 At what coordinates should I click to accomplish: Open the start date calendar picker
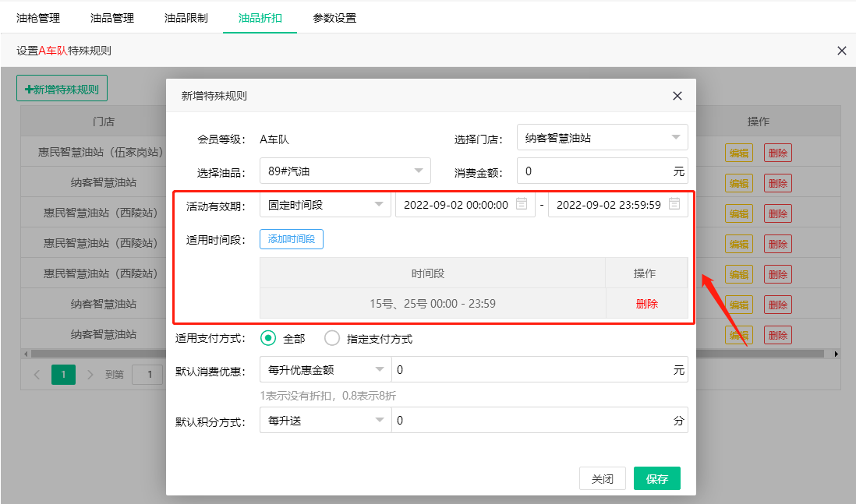[520, 204]
